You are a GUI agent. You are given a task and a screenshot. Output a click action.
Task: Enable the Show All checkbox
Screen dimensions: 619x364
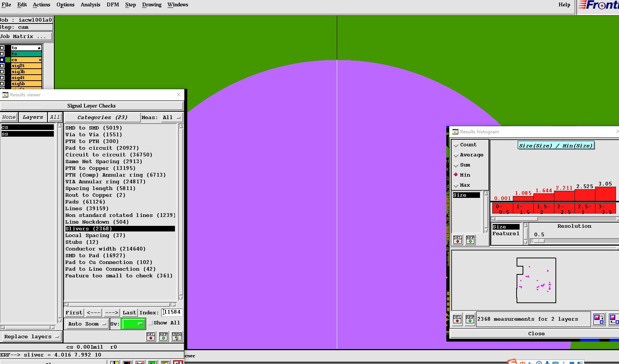pos(150,323)
